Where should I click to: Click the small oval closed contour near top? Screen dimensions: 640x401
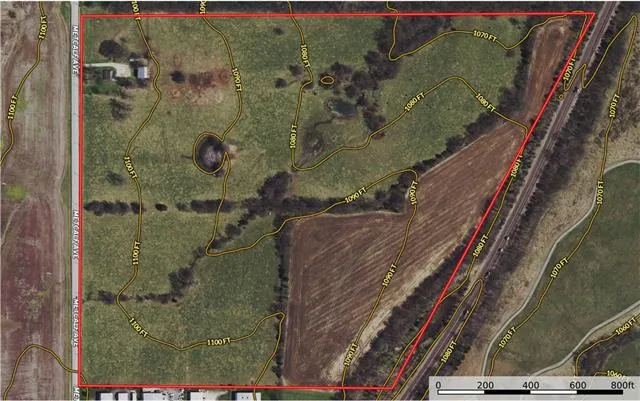[327, 79]
